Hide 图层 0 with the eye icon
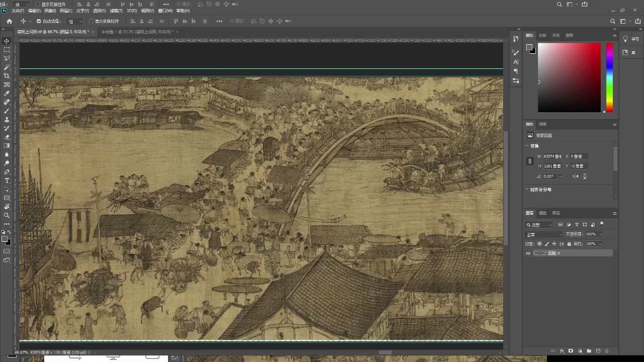 [x=528, y=253]
